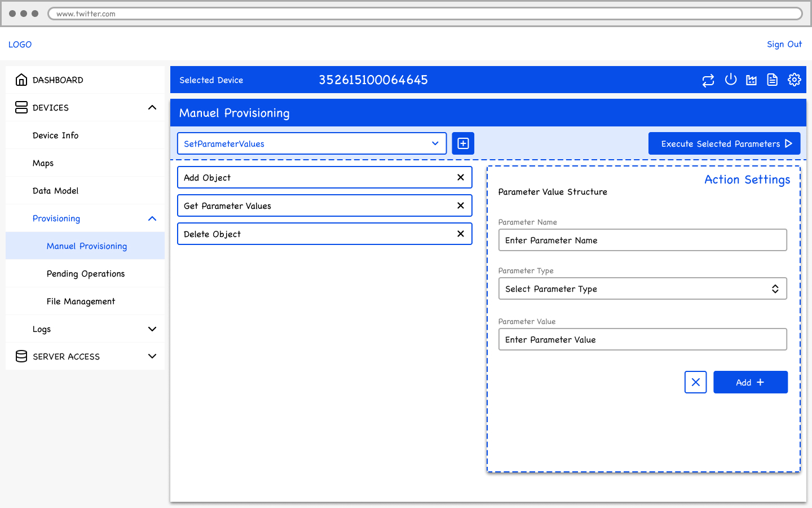The height and width of the screenshot is (508, 812).
Task: Open File Management page
Action: click(85, 301)
